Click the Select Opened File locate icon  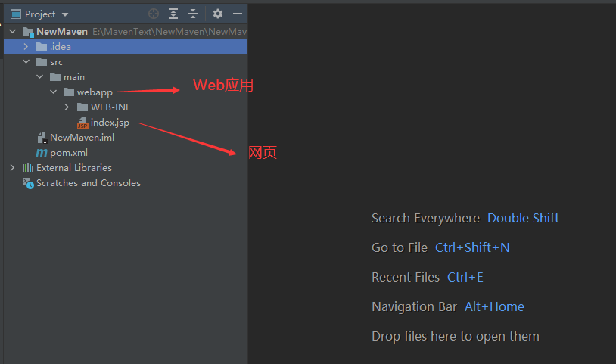154,14
